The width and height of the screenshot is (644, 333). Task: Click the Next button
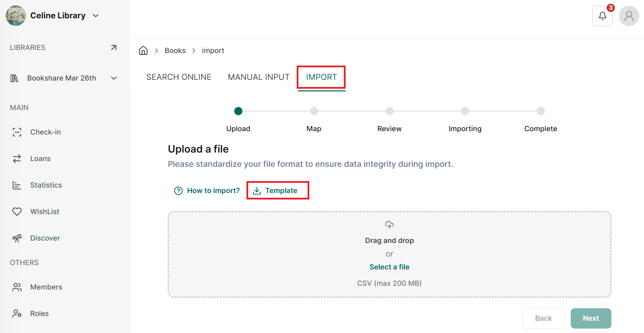[x=591, y=318]
